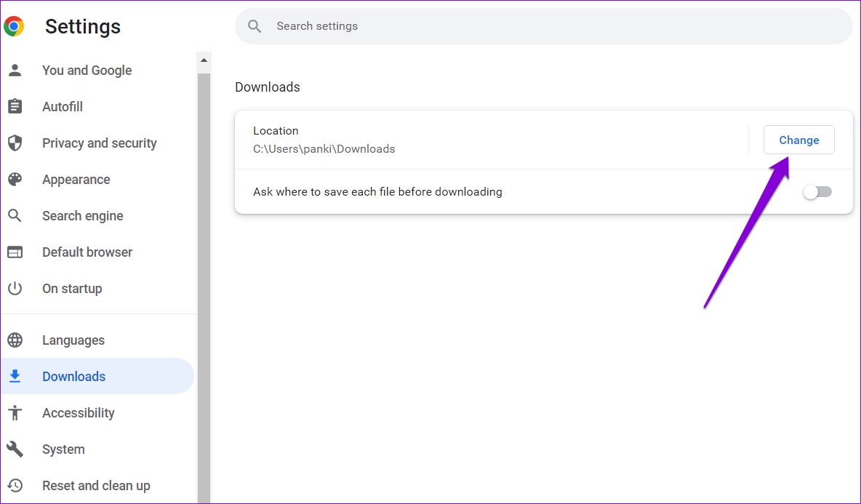
Task: Click the magnifier icon in search bar
Action: (x=255, y=26)
